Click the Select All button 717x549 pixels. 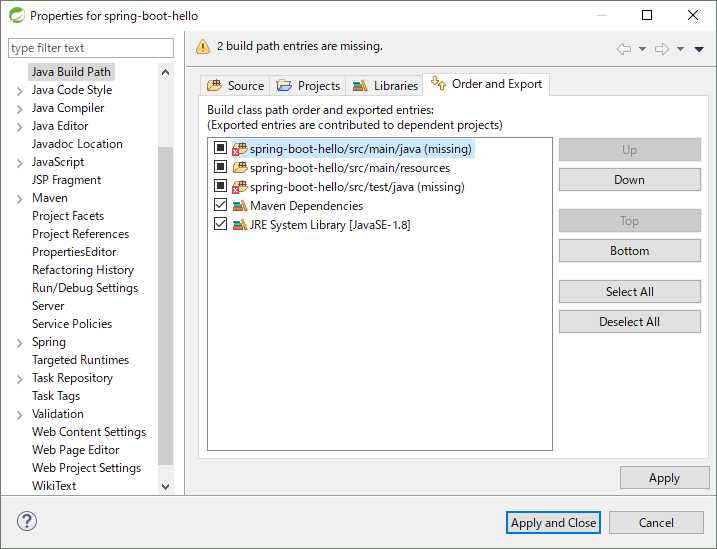[630, 292]
